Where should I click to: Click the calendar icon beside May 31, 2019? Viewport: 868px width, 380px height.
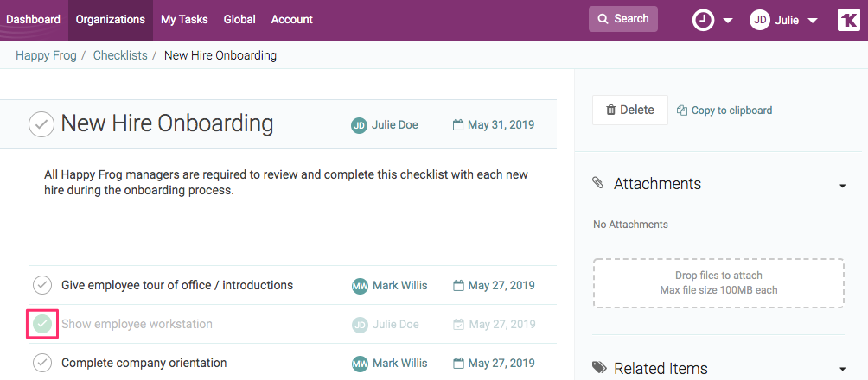point(458,125)
